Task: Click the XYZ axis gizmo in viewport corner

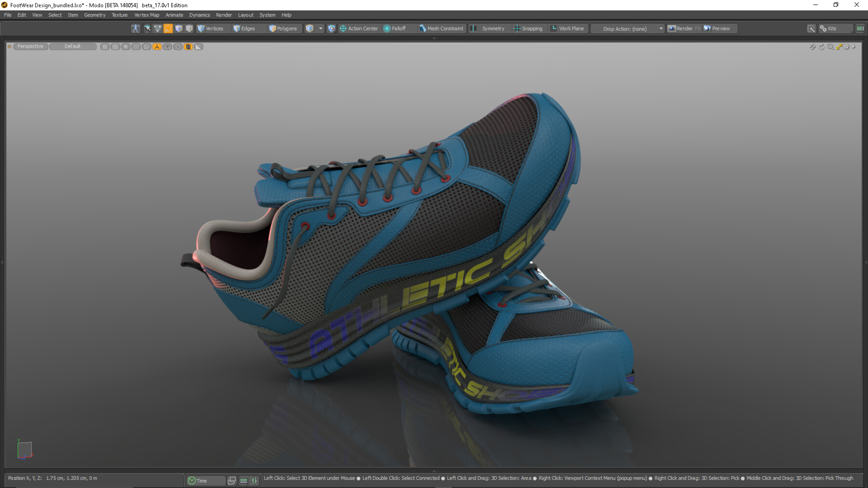Action: [24, 449]
